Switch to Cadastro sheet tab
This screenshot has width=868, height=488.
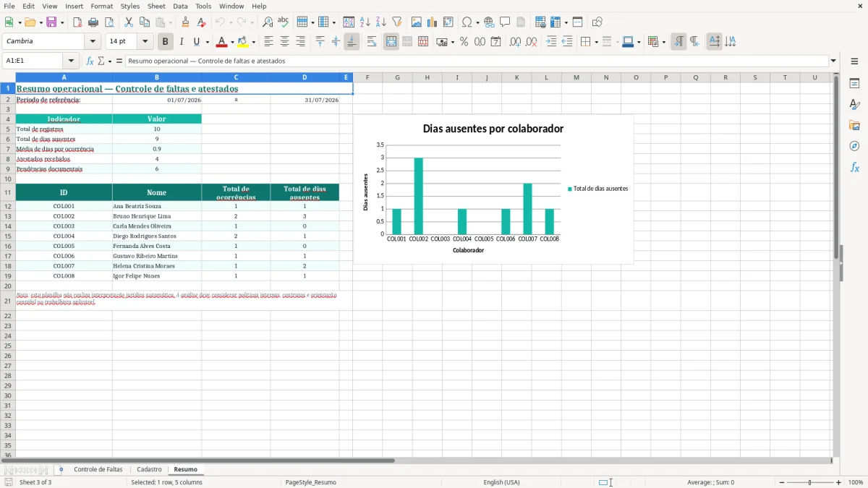[x=149, y=470]
